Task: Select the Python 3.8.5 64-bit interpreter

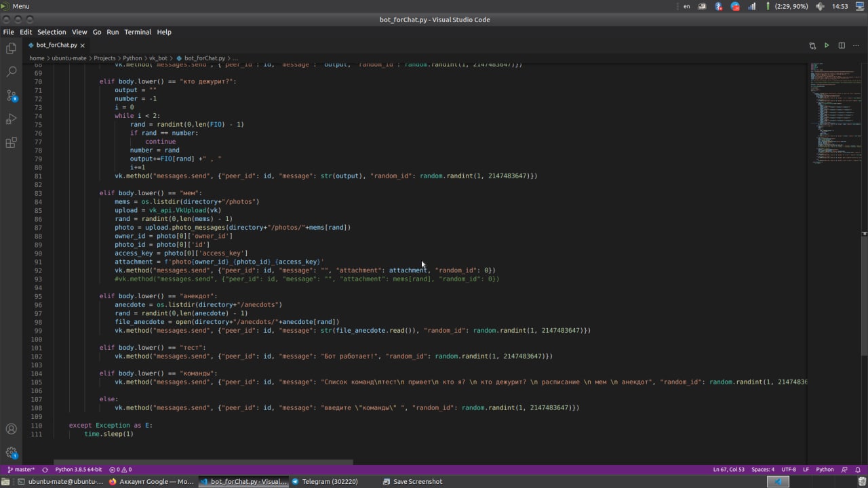Action: click(x=78, y=469)
